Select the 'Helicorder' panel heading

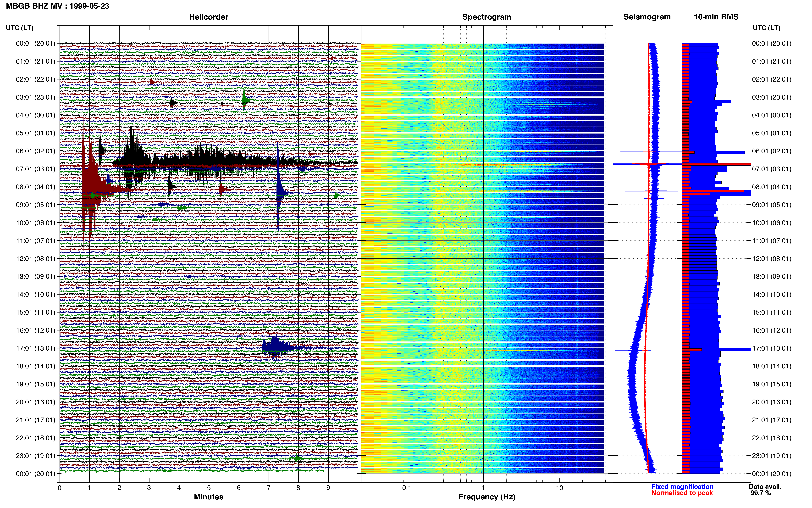pos(209,17)
